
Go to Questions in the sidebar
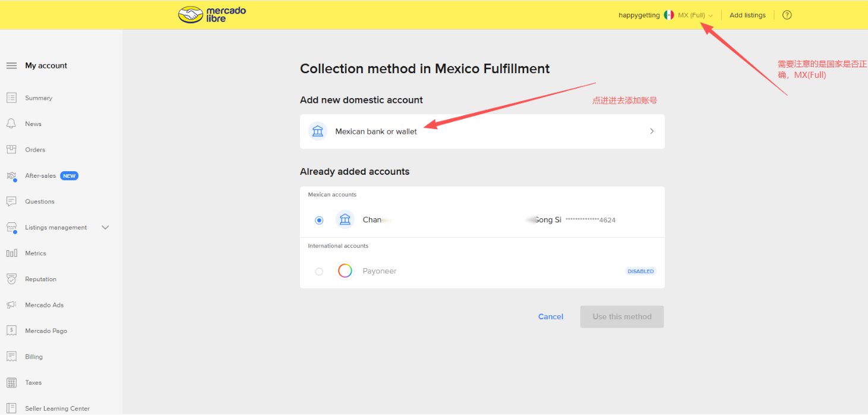pyautogui.click(x=39, y=202)
